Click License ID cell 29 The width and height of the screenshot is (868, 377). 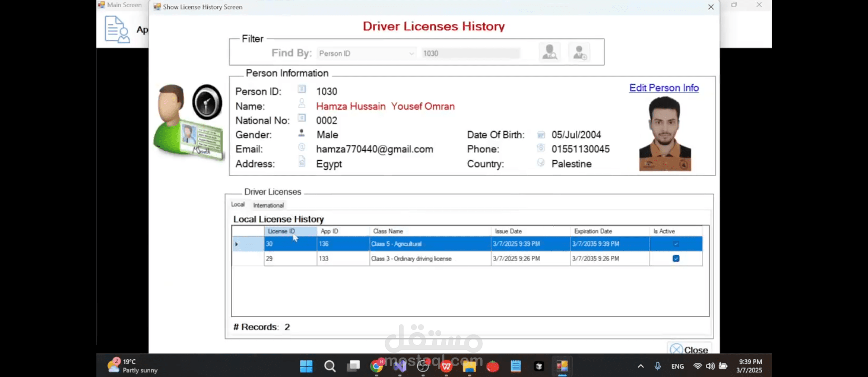290,259
